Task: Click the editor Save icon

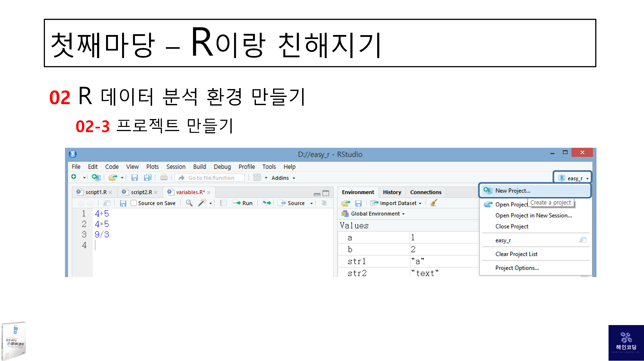Action: point(123,203)
